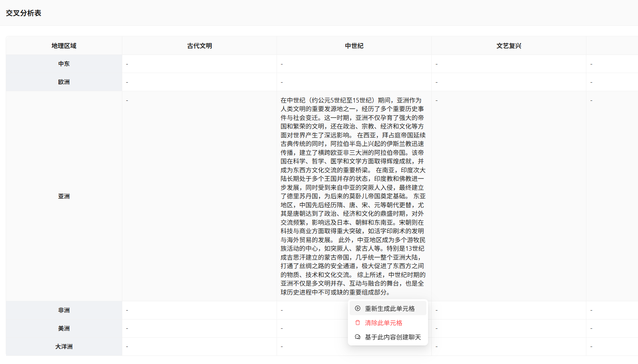
Task: Click the regenerate cell play icon
Action: coord(357,308)
